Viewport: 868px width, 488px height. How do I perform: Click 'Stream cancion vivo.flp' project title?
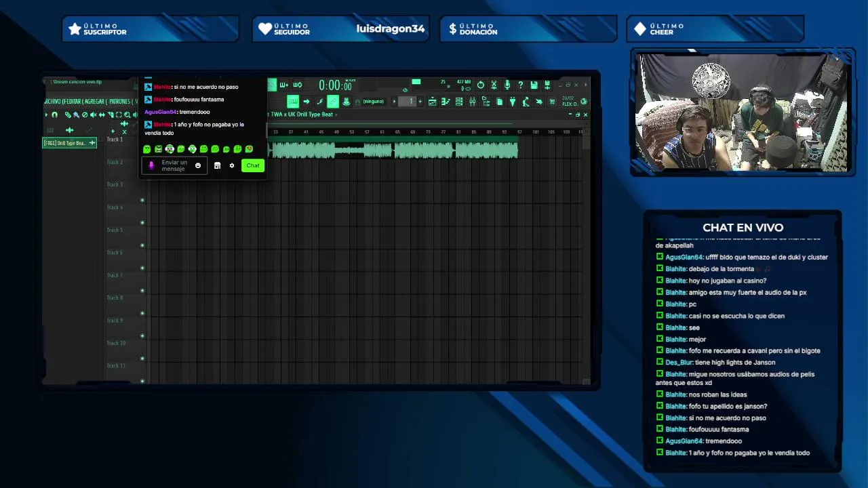77,82
